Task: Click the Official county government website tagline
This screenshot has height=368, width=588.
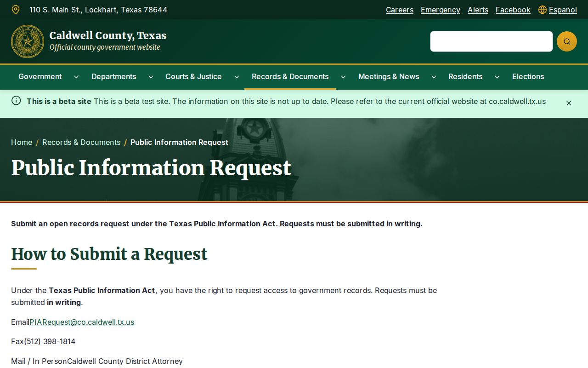Action: (x=105, y=47)
